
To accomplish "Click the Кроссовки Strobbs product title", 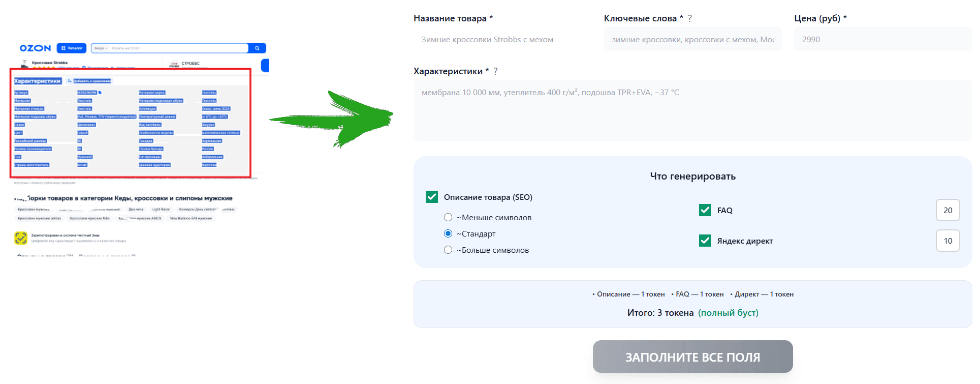I will point(50,63).
